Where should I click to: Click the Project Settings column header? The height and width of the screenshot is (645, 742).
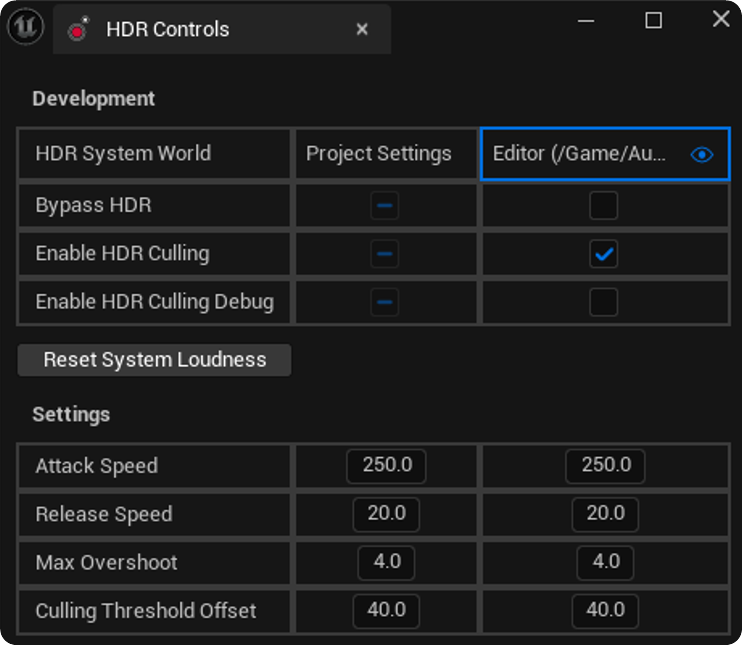(386, 154)
